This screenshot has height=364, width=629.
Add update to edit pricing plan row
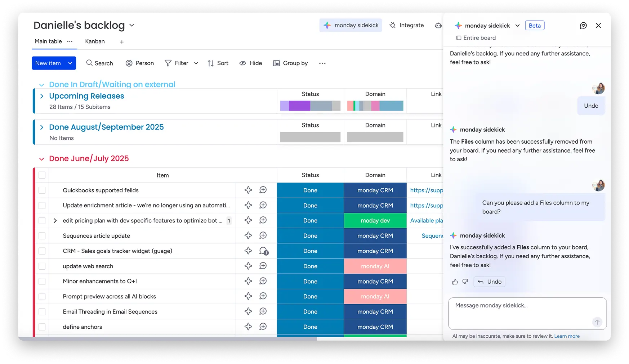pyautogui.click(x=263, y=220)
